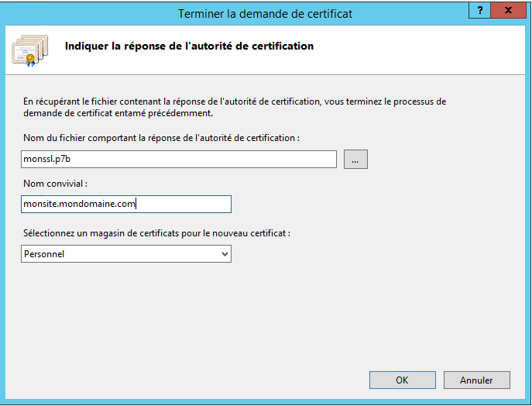The image size is (532, 406).
Task: Open the Personnel certificate store dropdown
Action: click(x=126, y=254)
